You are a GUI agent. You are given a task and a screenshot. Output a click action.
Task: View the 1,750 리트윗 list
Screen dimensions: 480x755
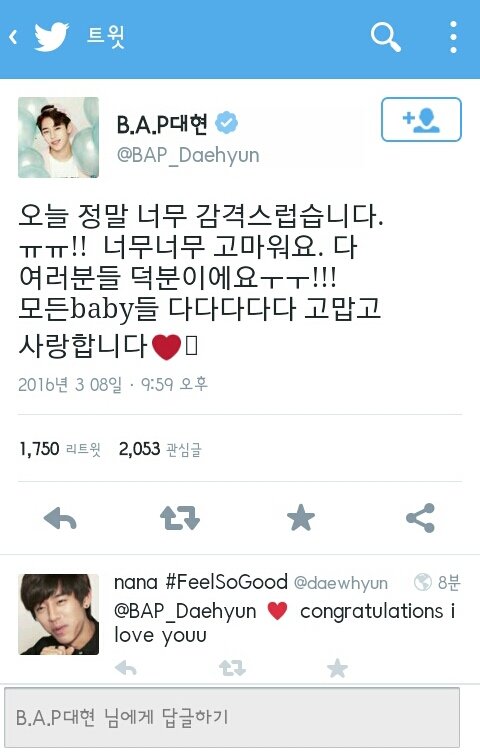[60, 449]
